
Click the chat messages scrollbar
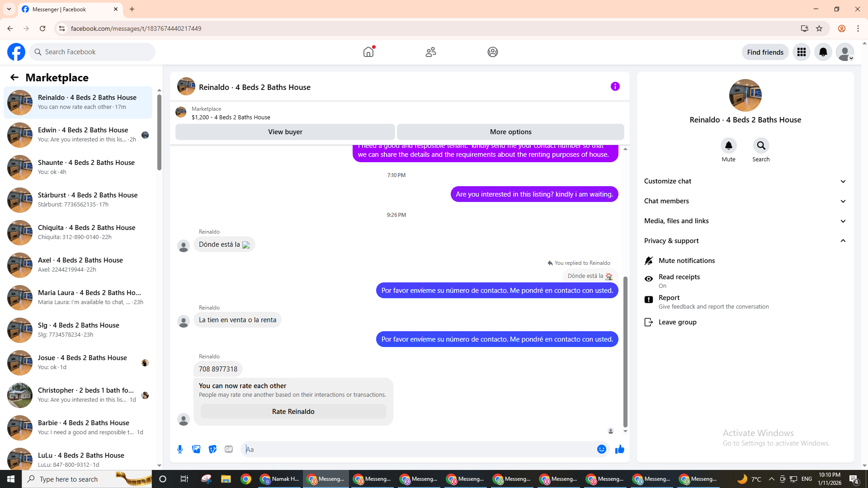625,352
